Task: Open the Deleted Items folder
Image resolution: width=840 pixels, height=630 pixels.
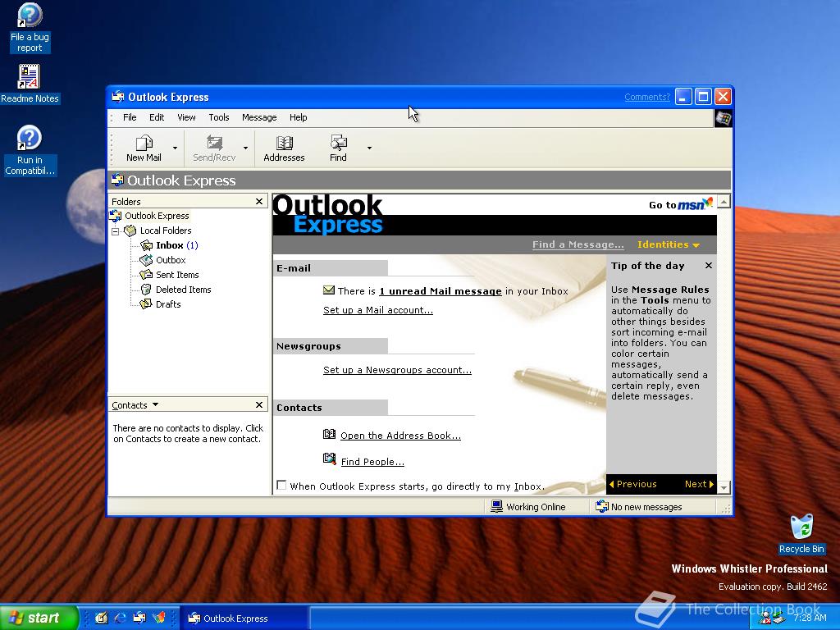Action: pos(183,290)
